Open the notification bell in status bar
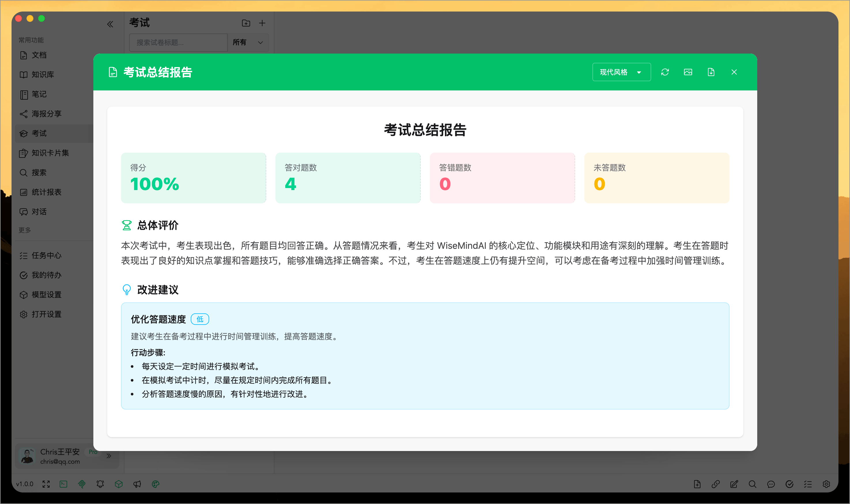The width and height of the screenshot is (850, 504). pos(100,484)
